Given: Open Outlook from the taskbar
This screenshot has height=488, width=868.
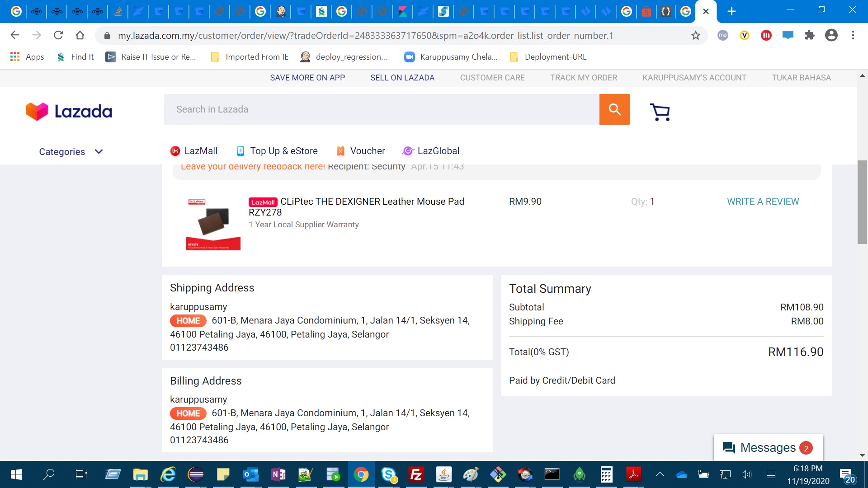Looking at the screenshot, I should 250,474.
